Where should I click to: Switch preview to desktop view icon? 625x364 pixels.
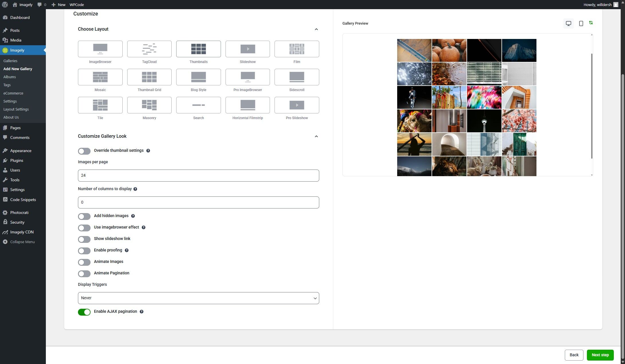(568, 23)
